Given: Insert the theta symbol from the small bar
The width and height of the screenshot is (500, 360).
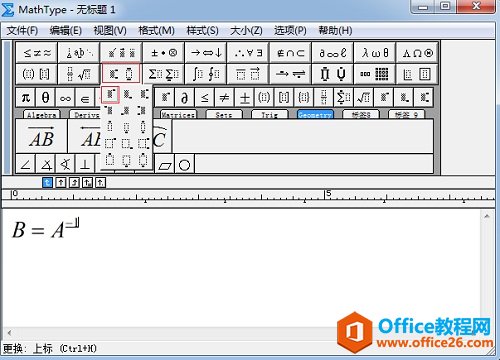Looking at the screenshot, I should coord(45,98).
